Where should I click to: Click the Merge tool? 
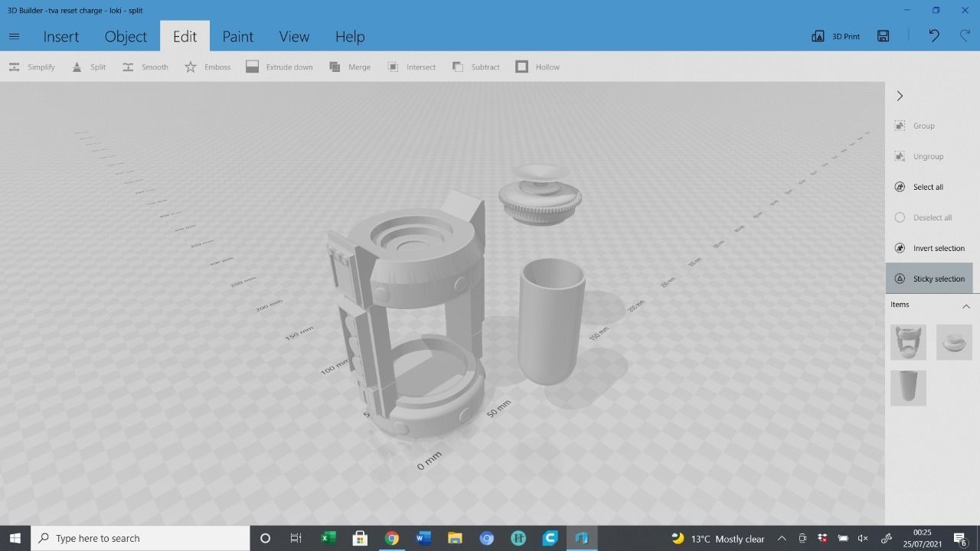tap(350, 67)
